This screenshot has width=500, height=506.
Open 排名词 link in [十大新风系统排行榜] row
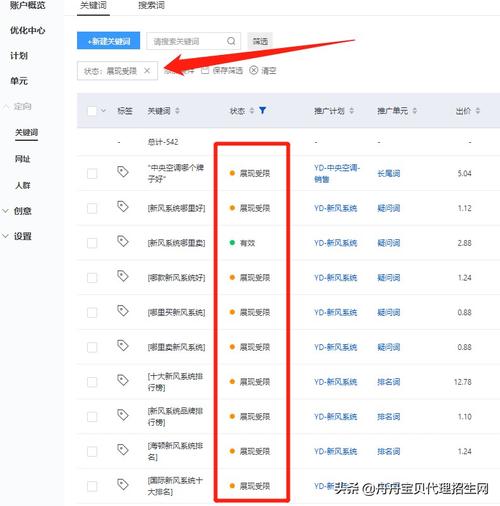(389, 382)
